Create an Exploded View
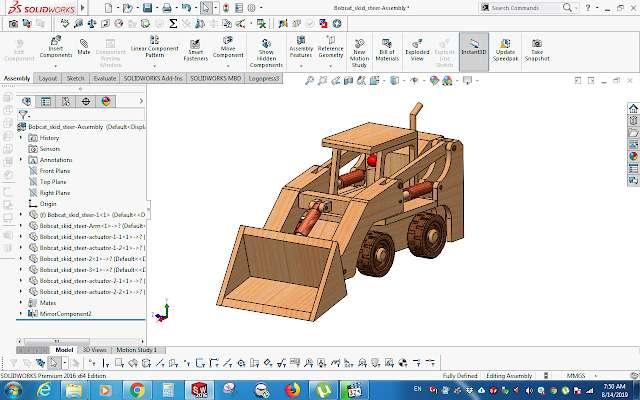 [x=417, y=50]
